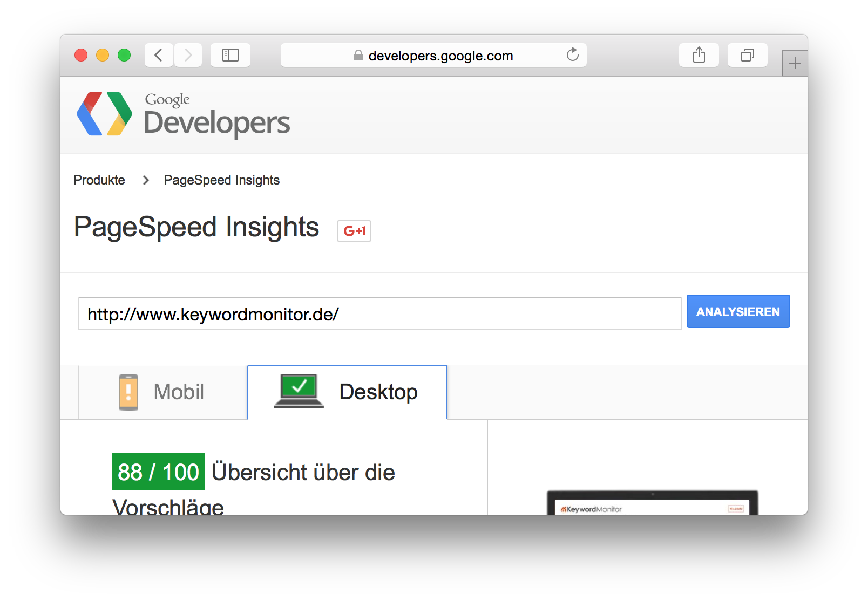Screen dimensions: 868x601
Task: Click the G+1 button
Action: [354, 231]
